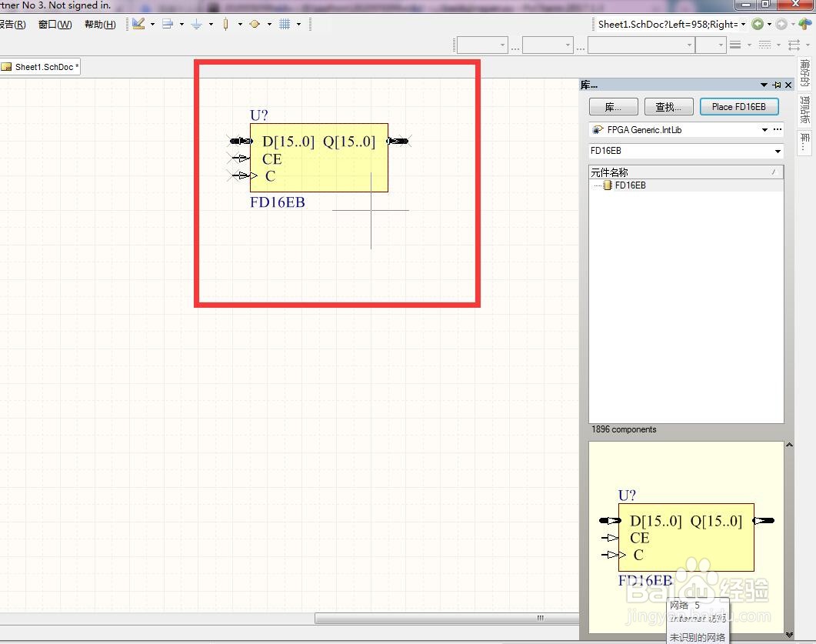Click the Sheet1.SchDoc tab document icon
This screenshot has width=816, height=644.
coord(6,67)
